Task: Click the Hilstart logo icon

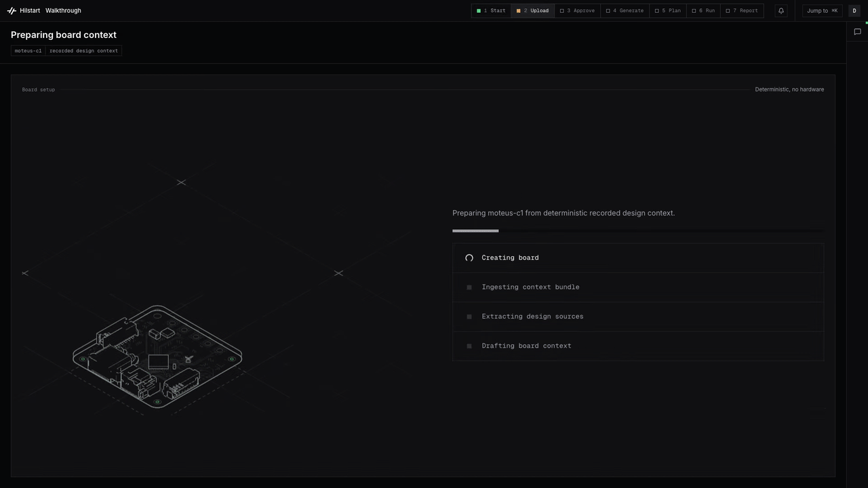Action: [x=12, y=11]
